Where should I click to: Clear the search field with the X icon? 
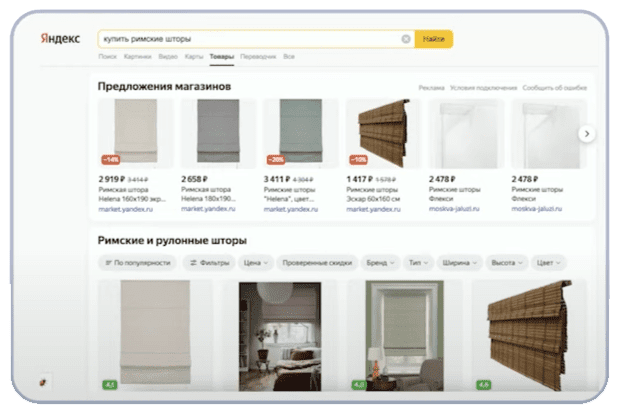click(405, 39)
